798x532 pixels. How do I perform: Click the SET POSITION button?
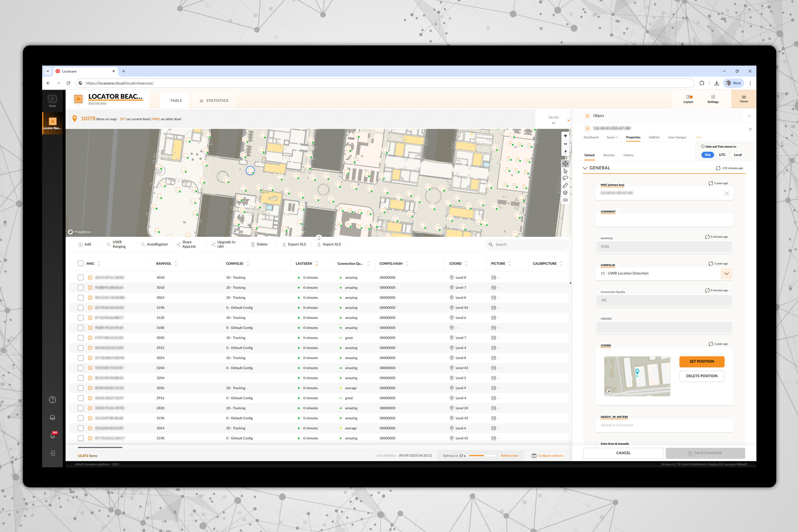click(x=702, y=361)
